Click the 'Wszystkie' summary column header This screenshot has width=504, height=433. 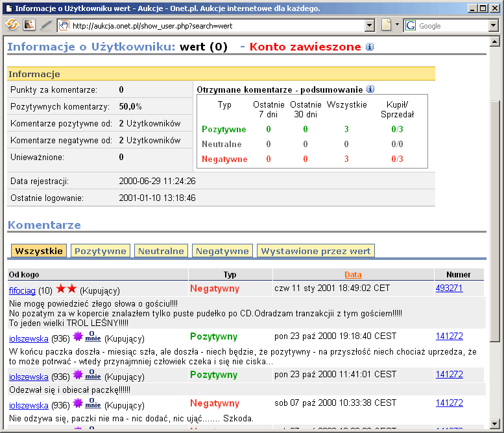click(346, 105)
